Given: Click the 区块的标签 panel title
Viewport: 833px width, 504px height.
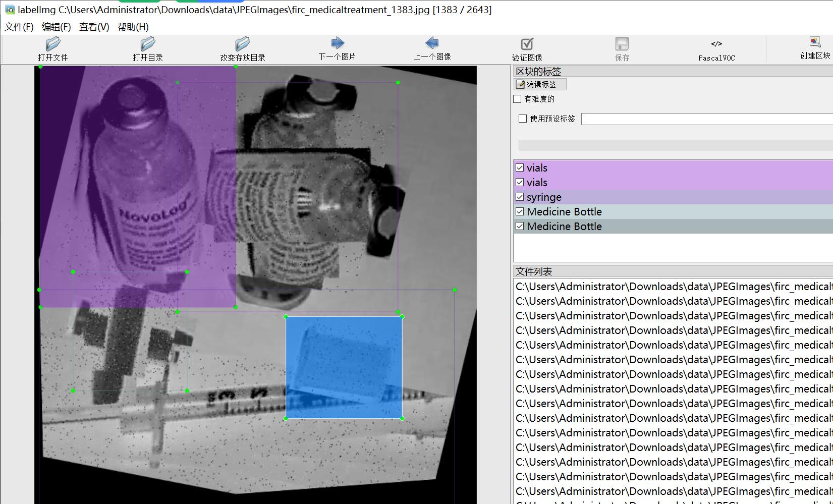Looking at the screenshot, I should (x=538, y=71).
